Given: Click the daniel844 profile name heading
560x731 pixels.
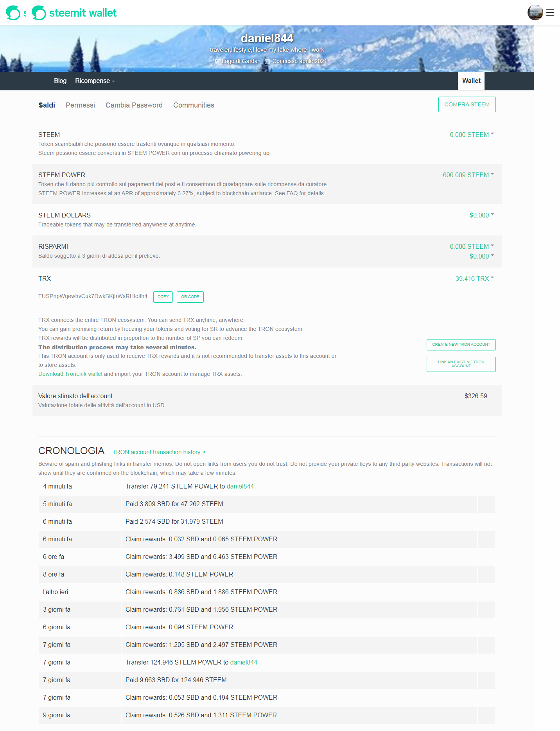Looking at the screenshot, I should pyautogui.click(x=267, y=38).
